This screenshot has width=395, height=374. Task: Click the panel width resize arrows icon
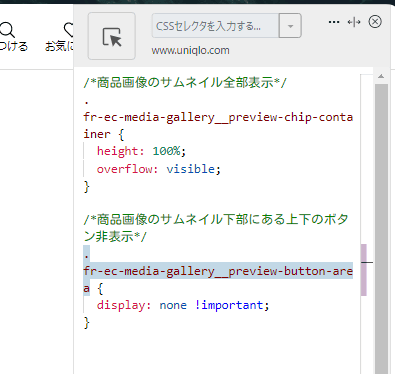[354, 22]
